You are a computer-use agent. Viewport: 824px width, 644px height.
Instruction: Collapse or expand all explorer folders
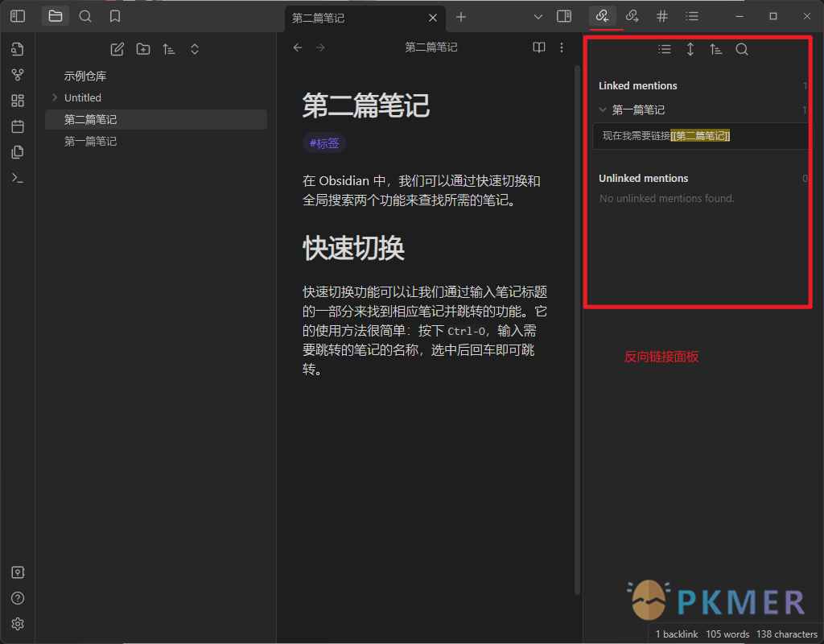coord(195,49)
